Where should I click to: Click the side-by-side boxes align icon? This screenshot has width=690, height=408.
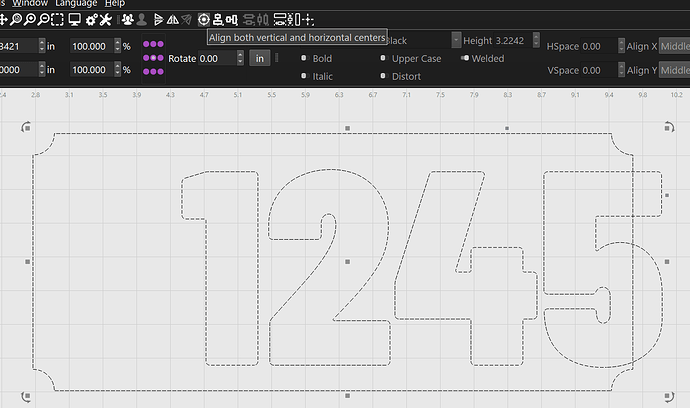pyautogui.click(x=231, y=19)
